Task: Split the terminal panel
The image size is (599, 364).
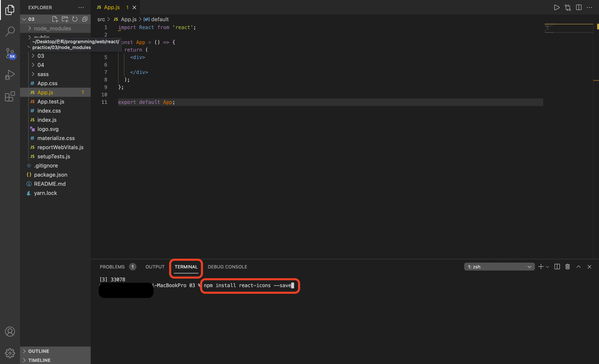Action: tap(557, 267)
